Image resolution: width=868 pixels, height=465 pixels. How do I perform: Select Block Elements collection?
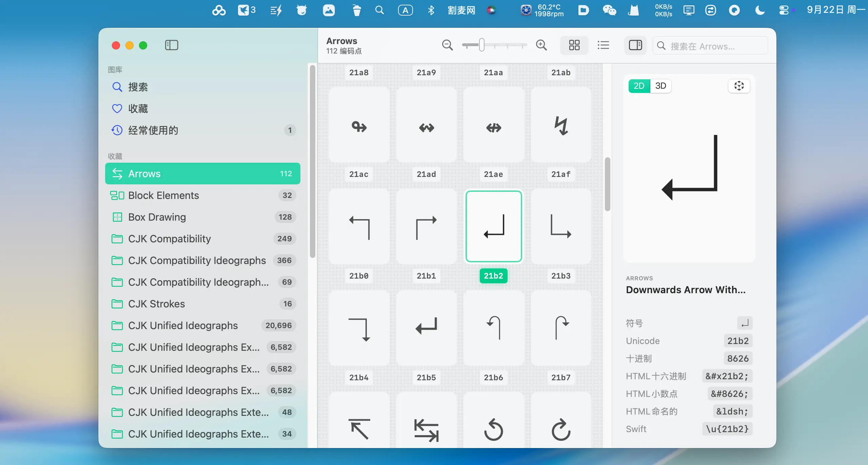(163, 196)
